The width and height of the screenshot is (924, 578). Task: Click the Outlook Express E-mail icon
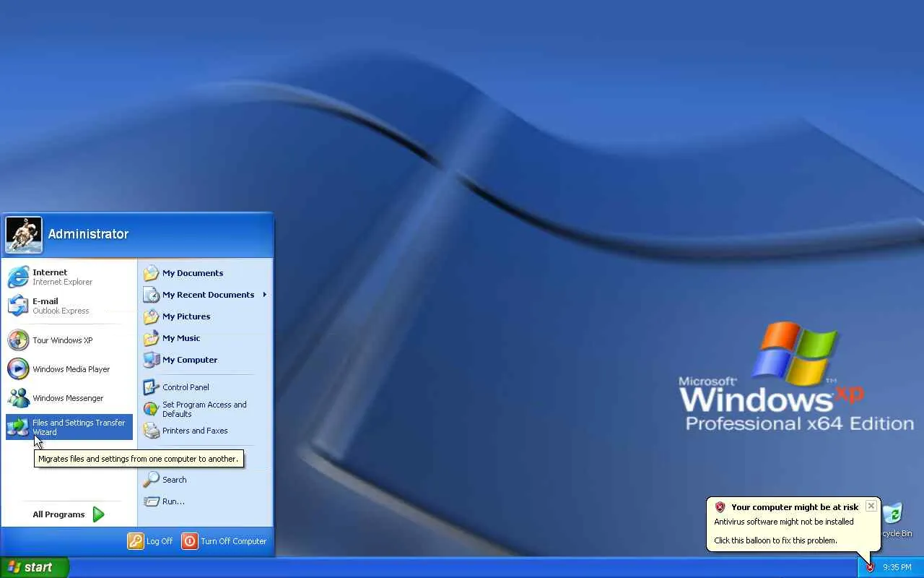click(18, 306)
